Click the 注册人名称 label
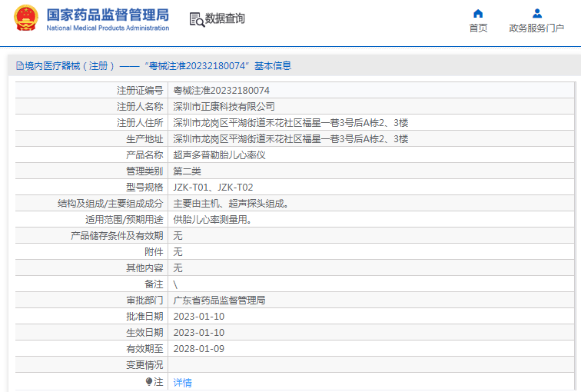The width and height of the screenshot is (581, 392). coord(140,107)
